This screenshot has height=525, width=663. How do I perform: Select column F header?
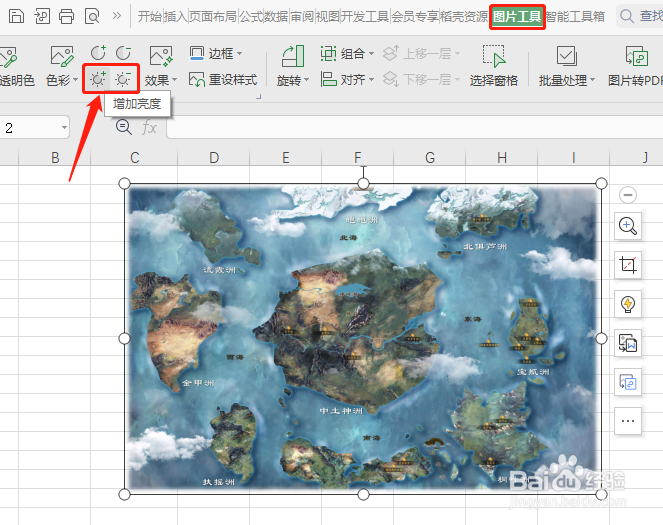(x=358, y=158)
